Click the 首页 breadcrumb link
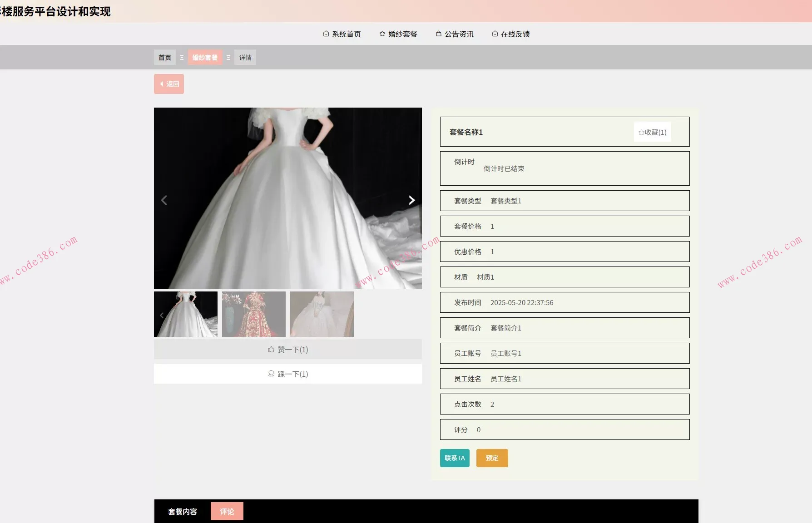Image resolution: width=812 pixels, height=523 pixels. (x=165, y=58)
